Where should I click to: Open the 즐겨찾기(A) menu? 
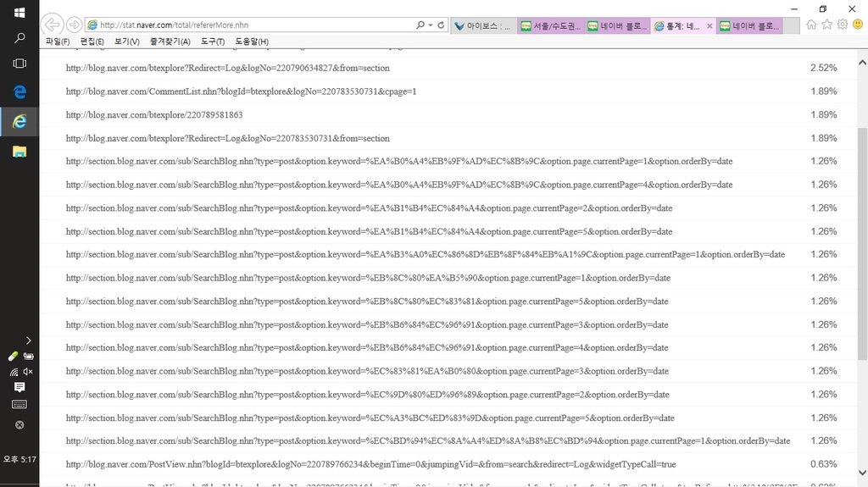(170, 42)
